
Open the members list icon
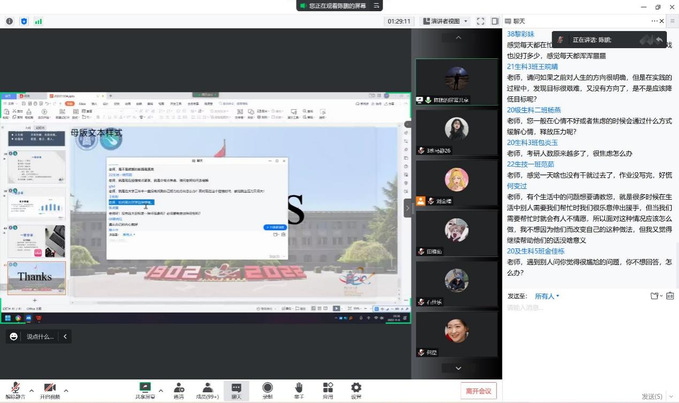click(x=208, y=389)
